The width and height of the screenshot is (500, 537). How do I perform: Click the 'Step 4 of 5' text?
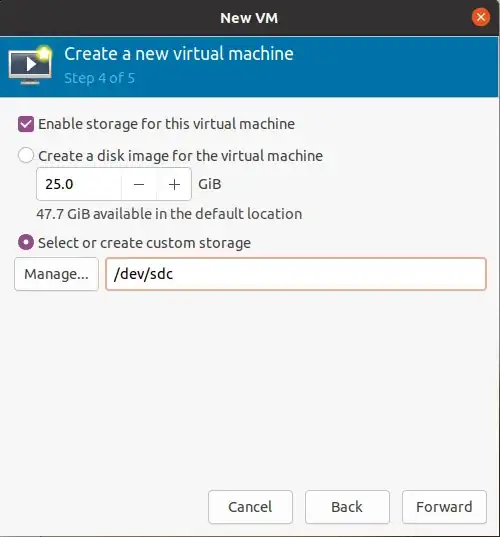pos(100,78)
